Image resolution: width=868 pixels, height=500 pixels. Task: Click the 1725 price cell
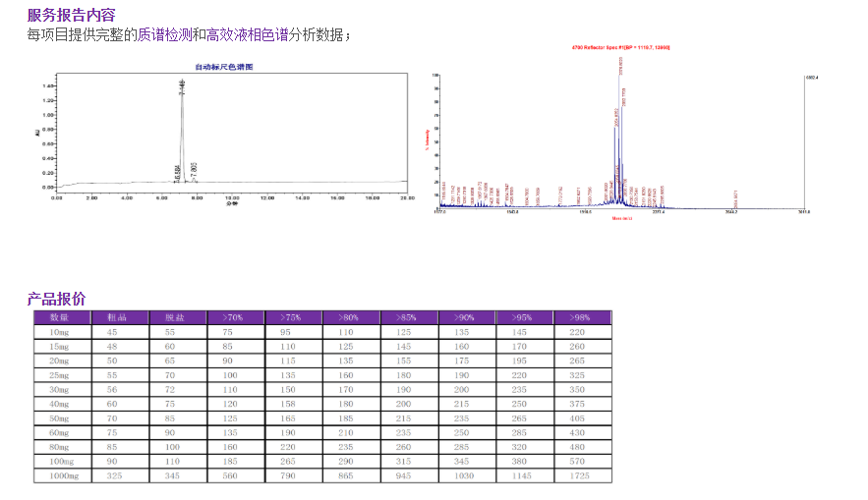click(x=579, y=475)
